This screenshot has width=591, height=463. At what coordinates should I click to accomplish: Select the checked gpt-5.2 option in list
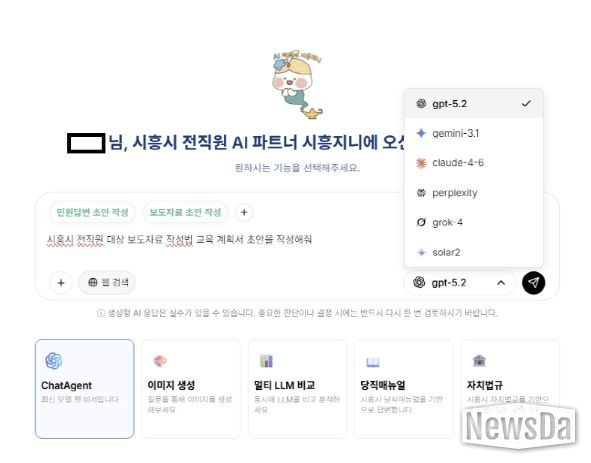(x=474, y=104)
